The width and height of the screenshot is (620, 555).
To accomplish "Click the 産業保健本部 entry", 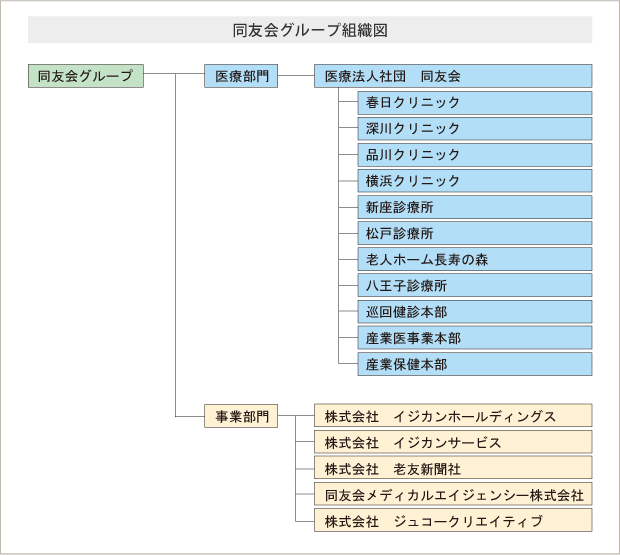I will (475, 364).
